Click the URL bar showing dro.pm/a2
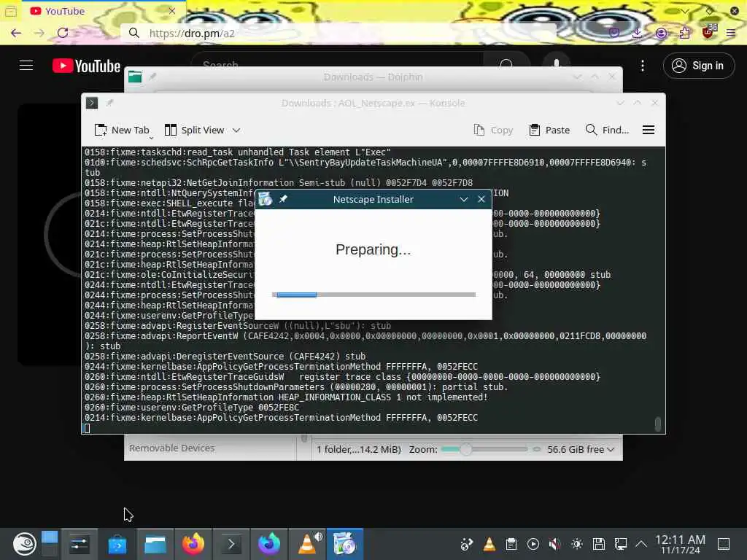 pyautogui.click(x=338, y=34)
